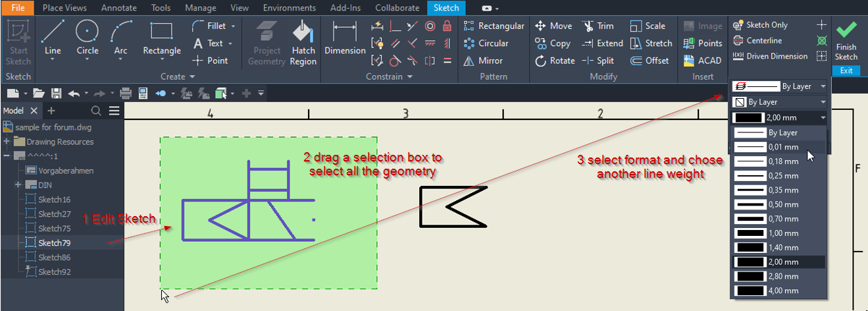Screen dimensions: 868x311
Task: Select the Scale tool
Action: click(648, 26)
